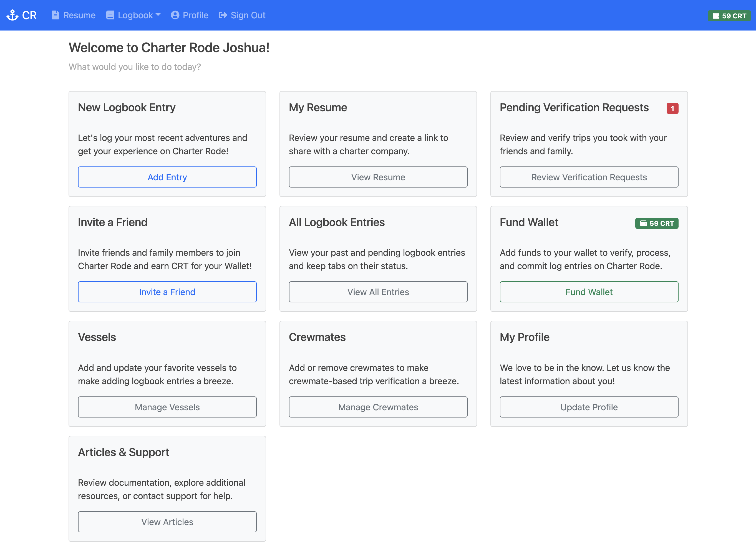Click the 59 CRT text in Fund Wallet card
The image size is (756, 549).
[662, 223]
